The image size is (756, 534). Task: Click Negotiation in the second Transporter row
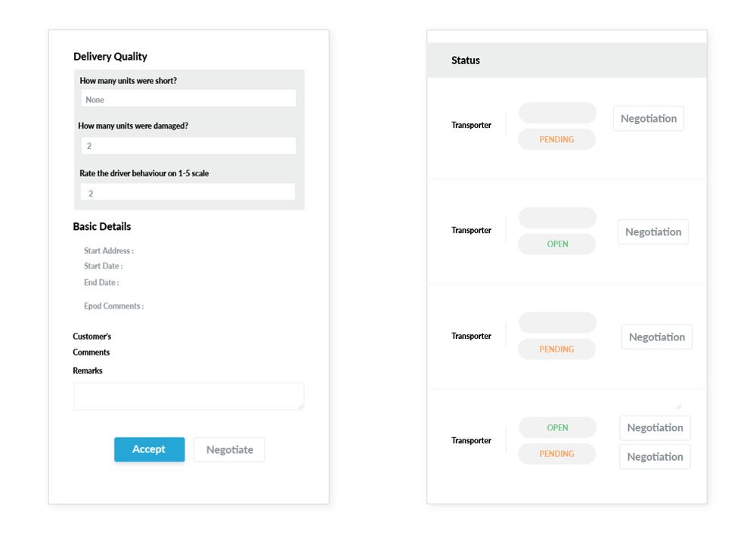pyautogui.click(x=652, y=232)
